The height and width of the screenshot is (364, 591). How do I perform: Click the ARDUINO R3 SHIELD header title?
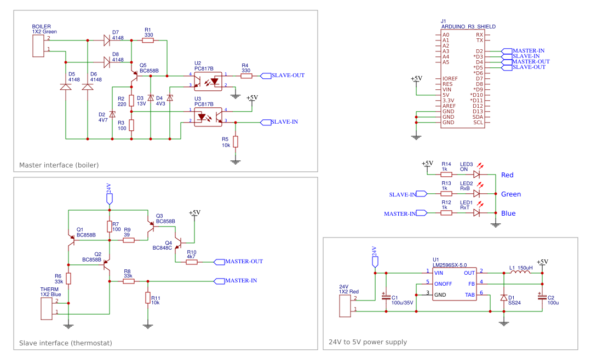coord(468,26)
